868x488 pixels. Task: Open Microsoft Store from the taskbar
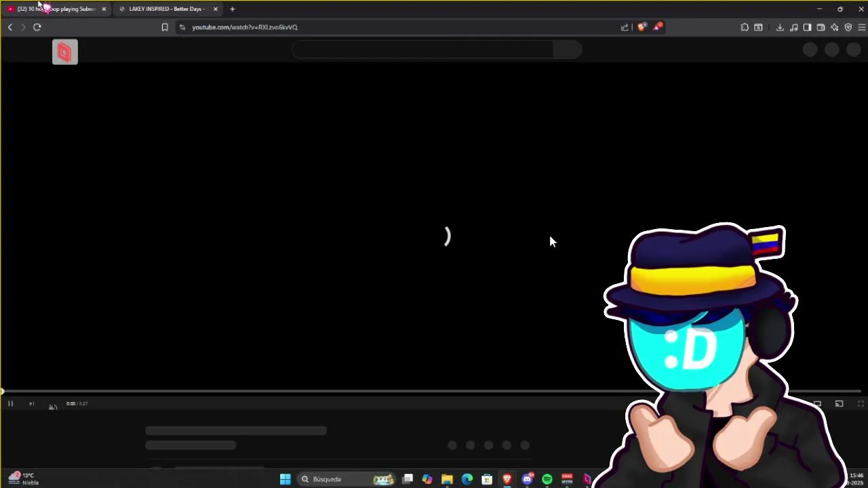coord(487,479)
